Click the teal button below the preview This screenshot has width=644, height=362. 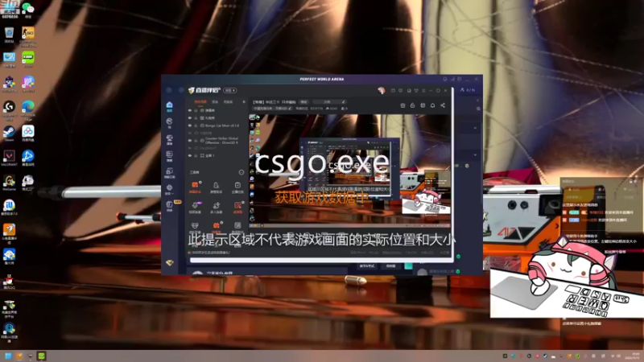coord(408,266)
